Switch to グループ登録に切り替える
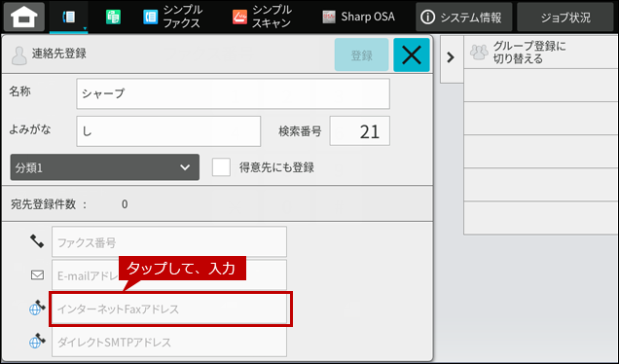Viewport: 619px width, 364px height. (x=541, y=53)
